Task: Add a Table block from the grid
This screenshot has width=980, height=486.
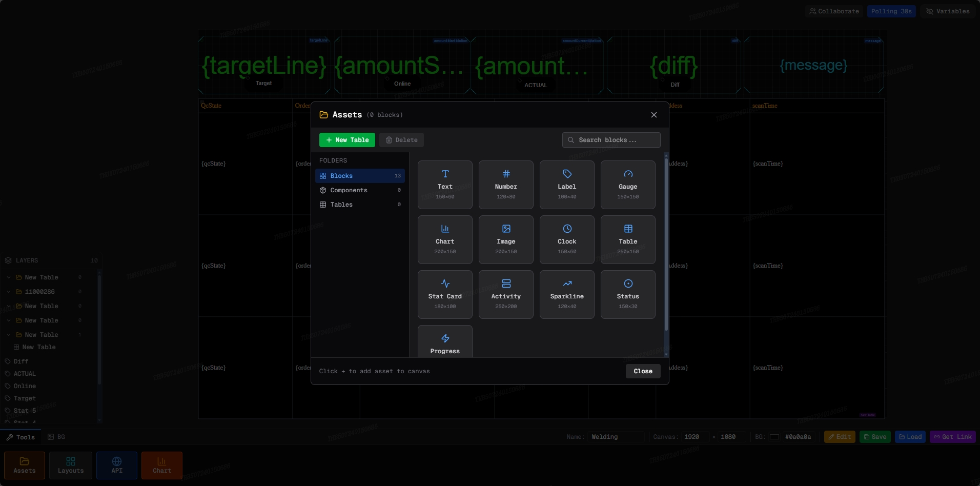Action: (x=628, y=239)
